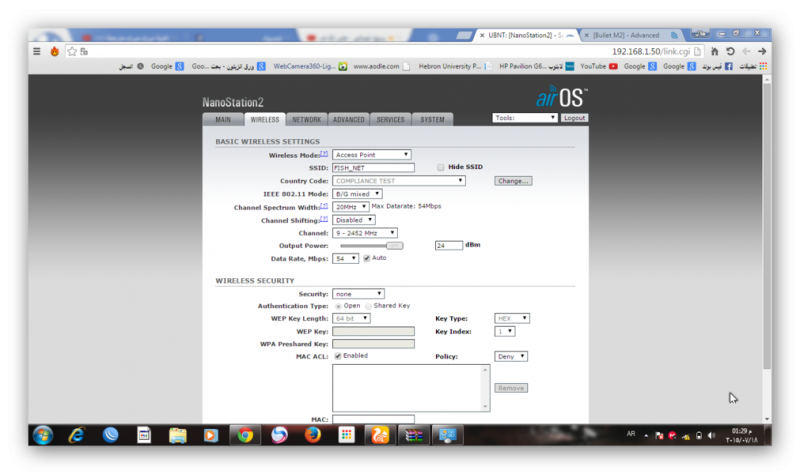Open the SERVICES tab
This screenshot has height=474, width=800.
[390, 119]
